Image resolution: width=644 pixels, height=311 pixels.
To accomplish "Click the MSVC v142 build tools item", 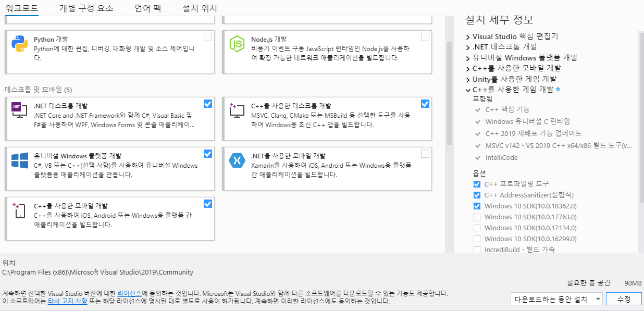I will point(559,145).
